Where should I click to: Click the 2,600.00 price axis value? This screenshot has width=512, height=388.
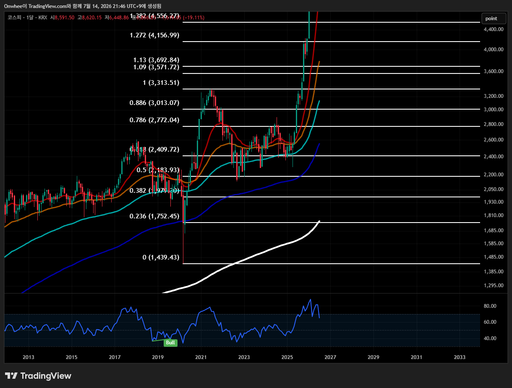pyautogui.click(x=494, y=140)
